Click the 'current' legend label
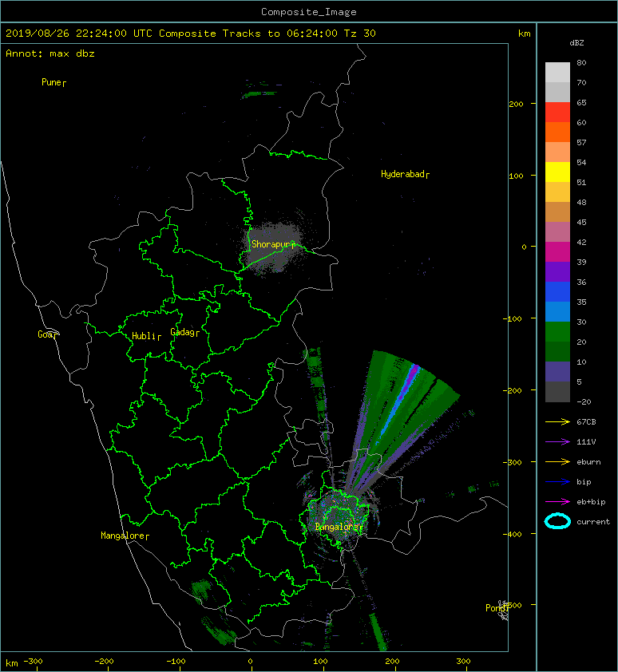This screenshot has width=618, height=672. [x=593, y=522]
